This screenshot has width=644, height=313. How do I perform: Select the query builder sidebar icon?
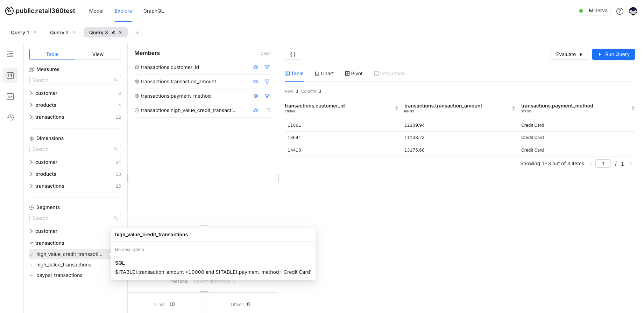click(x=10, y=76)
